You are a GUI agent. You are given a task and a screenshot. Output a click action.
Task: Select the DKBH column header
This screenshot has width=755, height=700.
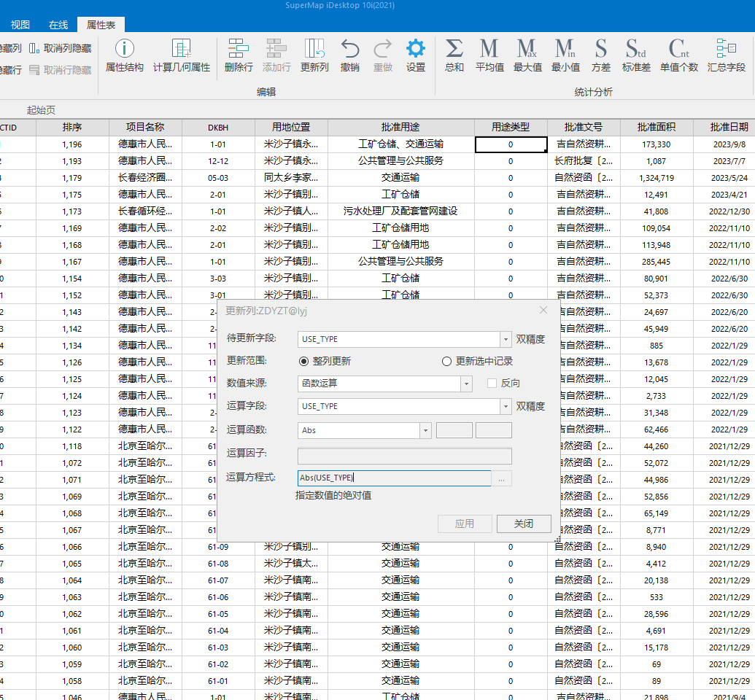pos(218,128)
